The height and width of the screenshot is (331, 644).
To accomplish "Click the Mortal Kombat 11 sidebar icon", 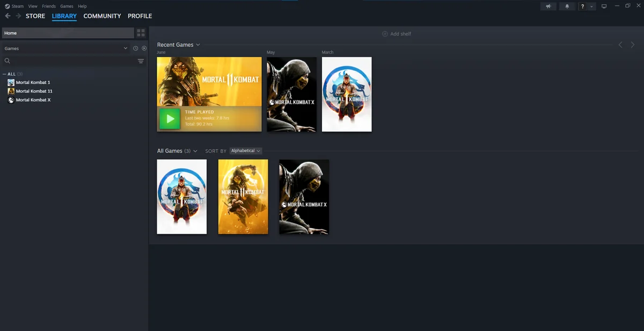I will (11, 91).
